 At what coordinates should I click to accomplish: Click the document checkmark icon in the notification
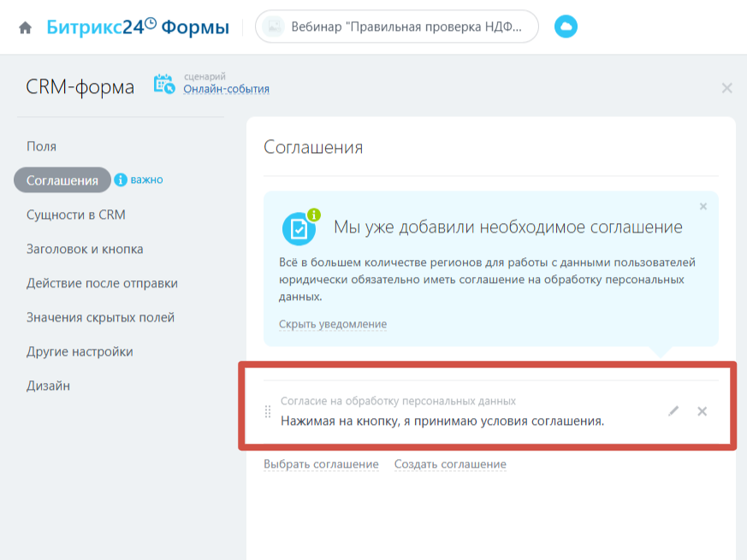point(300,227)
